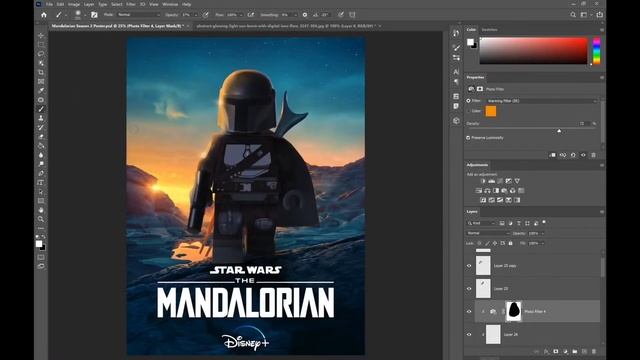Open the collapsed History panel icon
640x360 pixels.
(456, 33)
